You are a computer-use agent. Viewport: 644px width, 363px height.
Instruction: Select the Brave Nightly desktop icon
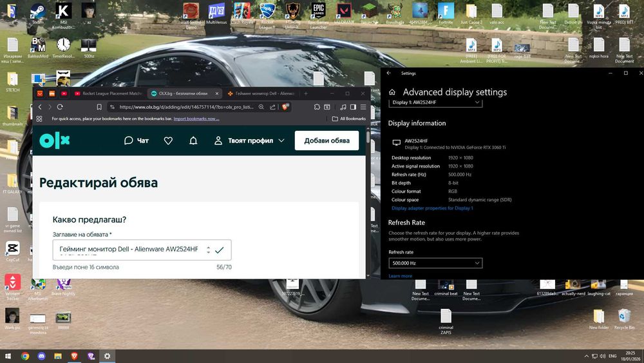(63, 285)
